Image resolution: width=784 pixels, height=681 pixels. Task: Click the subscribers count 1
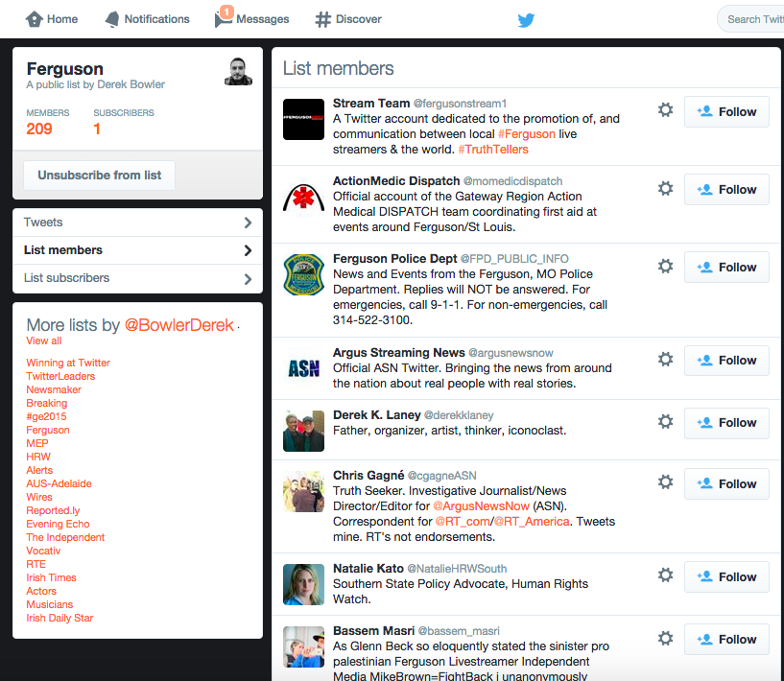click(x=97, y=129)
